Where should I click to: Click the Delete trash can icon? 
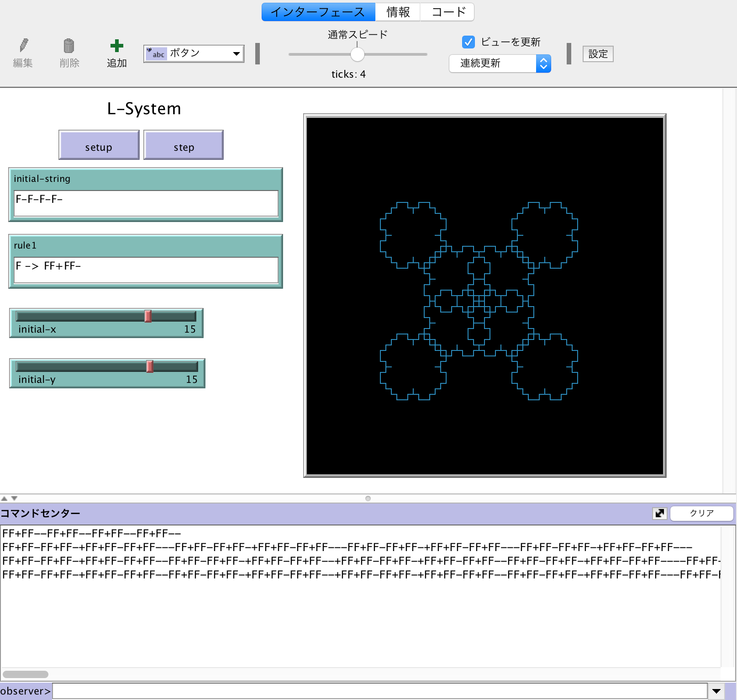[69, 46]
